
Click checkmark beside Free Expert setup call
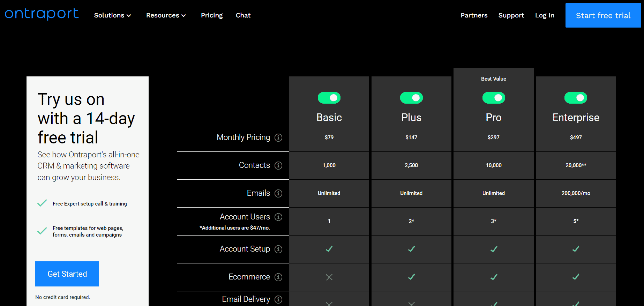click(x=42, y=203)
